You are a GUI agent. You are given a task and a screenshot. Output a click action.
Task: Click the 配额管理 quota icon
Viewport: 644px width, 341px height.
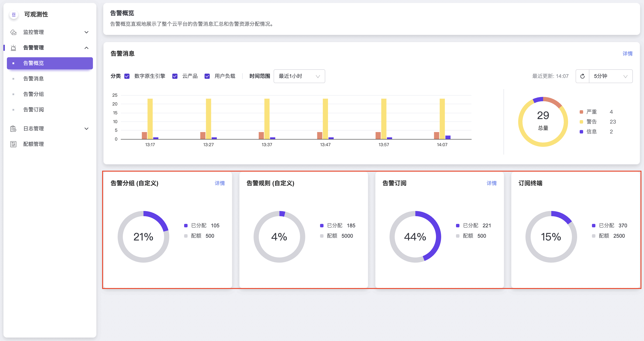click(13, 144)
